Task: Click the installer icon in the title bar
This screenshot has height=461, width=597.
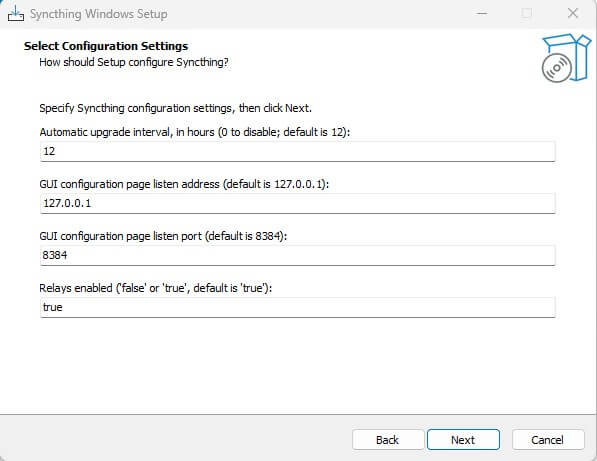Action: point(16,14)
